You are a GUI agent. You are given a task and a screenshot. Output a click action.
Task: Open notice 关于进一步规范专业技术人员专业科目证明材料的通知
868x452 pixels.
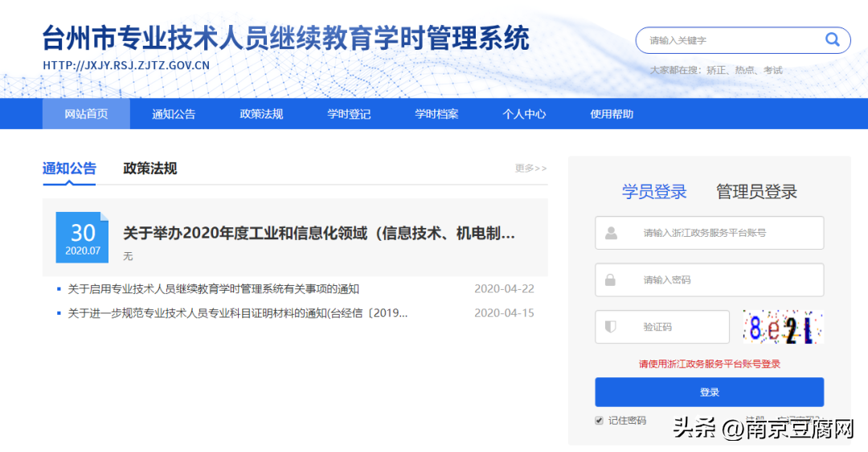coord(237,313)
